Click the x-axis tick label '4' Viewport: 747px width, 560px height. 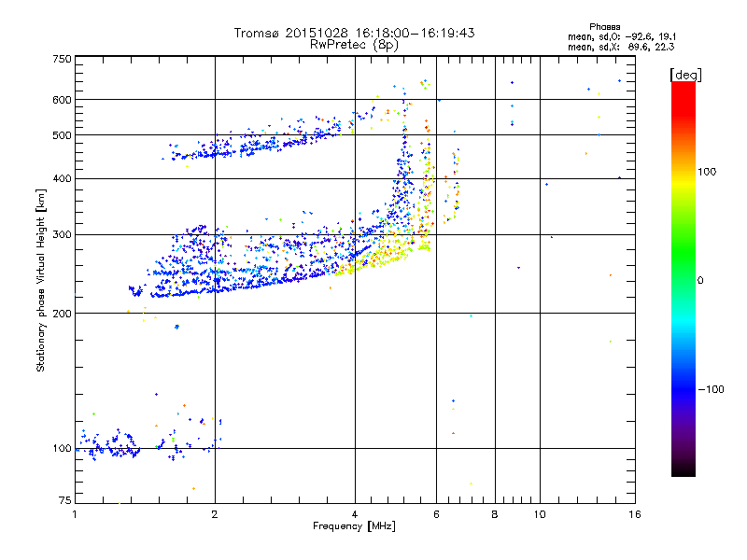[355, 514]
